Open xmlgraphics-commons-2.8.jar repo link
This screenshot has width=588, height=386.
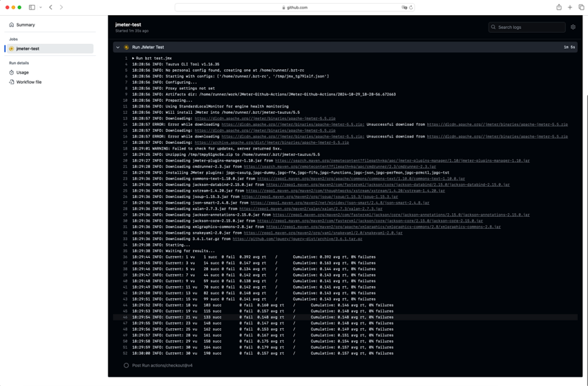click(x=383, y=226)
